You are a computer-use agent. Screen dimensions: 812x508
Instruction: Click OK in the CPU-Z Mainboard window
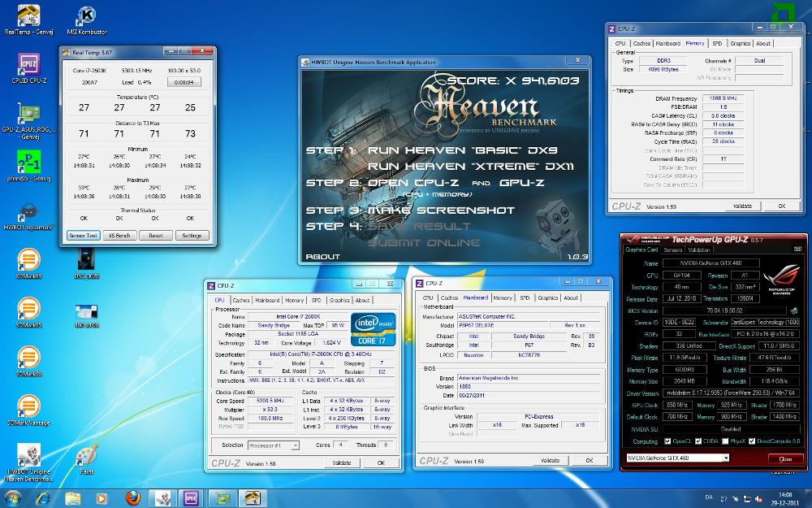(589, 460)
